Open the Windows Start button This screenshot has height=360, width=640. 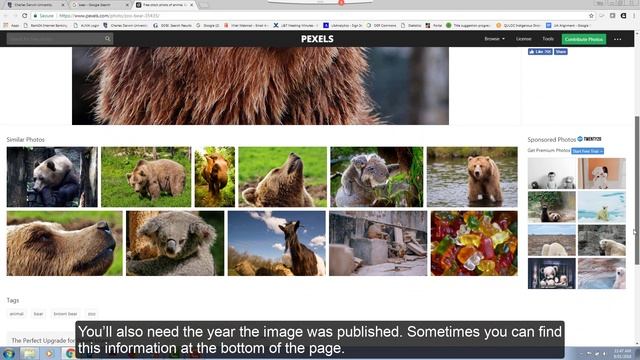9,353
